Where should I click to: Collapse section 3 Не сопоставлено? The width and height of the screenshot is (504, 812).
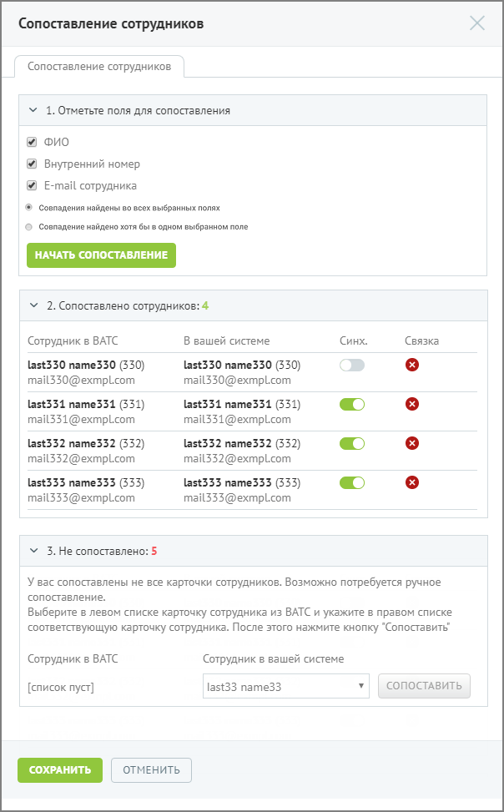pyautogui.click(x=34, y=551)
